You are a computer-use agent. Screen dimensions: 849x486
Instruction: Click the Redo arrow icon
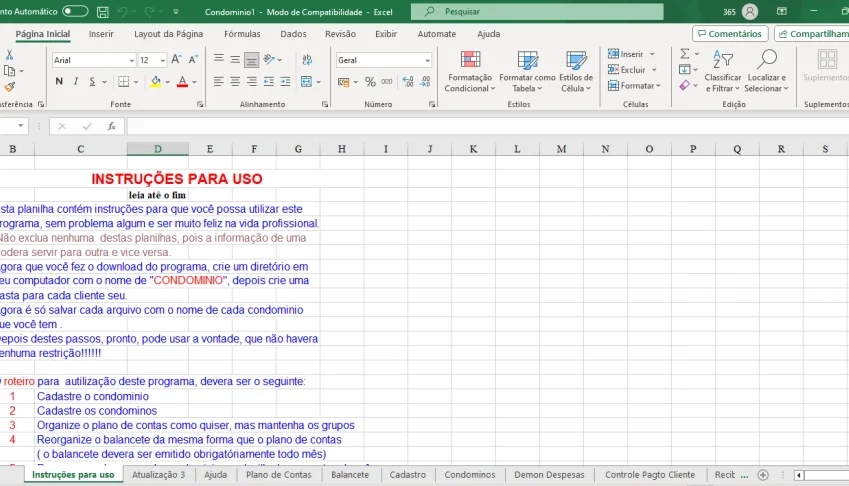click(149, 11)
